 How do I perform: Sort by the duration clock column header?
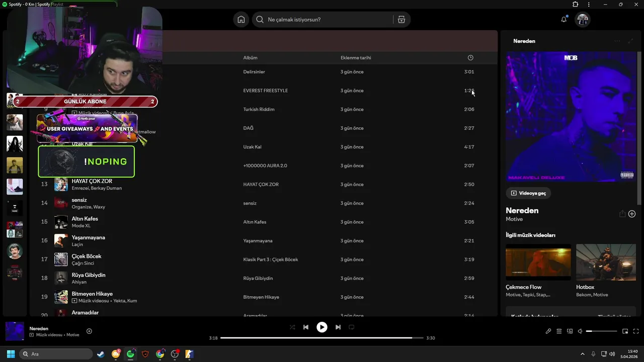coord(470,58)
